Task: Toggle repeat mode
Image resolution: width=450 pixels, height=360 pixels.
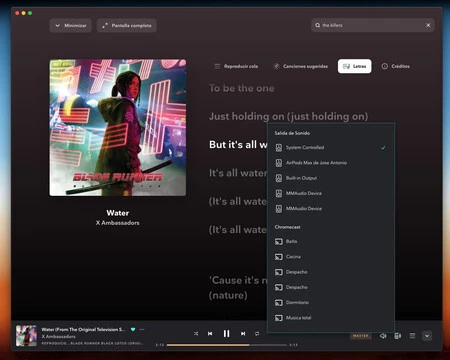Action: tap(257, 333)
